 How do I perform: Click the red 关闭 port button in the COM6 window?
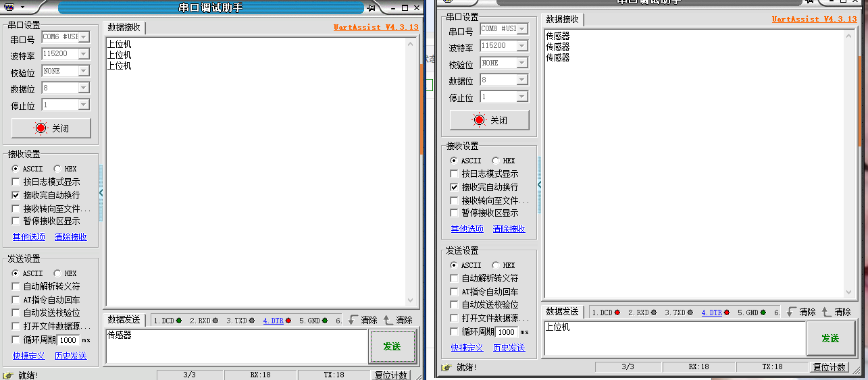tap(51, 128)
